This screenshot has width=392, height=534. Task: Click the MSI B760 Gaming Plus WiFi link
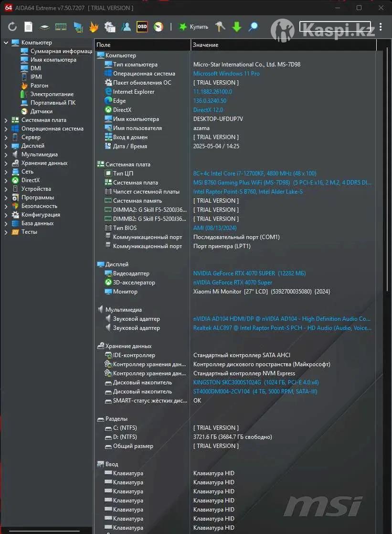coord(282,183)
